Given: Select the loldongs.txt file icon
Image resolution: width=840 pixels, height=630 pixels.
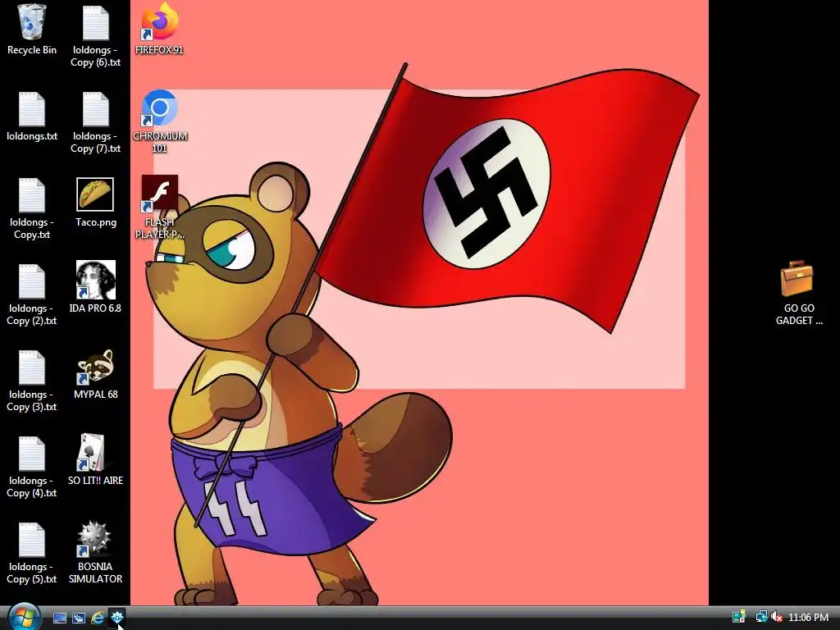Looking at the screenshot, I should [x=32, y=109].
